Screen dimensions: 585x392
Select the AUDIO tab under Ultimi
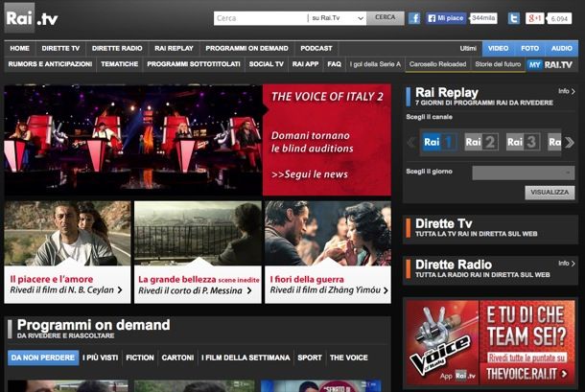point(561,49)
